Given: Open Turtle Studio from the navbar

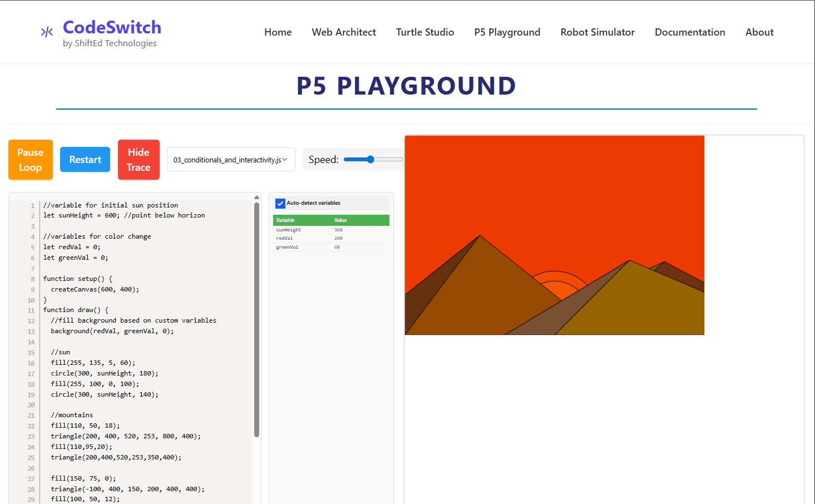Looking at the screenshot, I should coord(424,32).
